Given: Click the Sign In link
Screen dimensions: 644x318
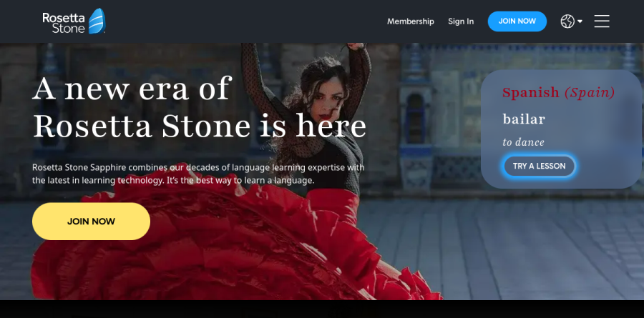Looking at the screenshot, I should point(461,21).
